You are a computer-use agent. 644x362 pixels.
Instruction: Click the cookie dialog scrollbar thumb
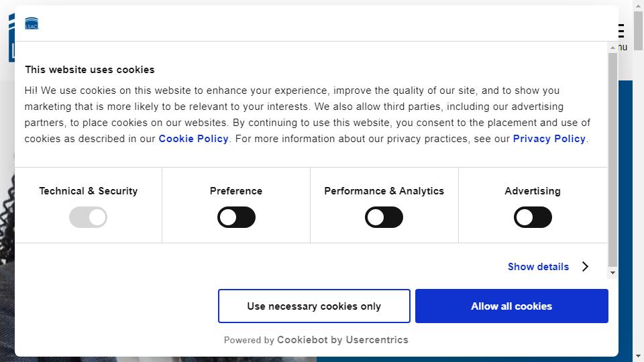612,160
